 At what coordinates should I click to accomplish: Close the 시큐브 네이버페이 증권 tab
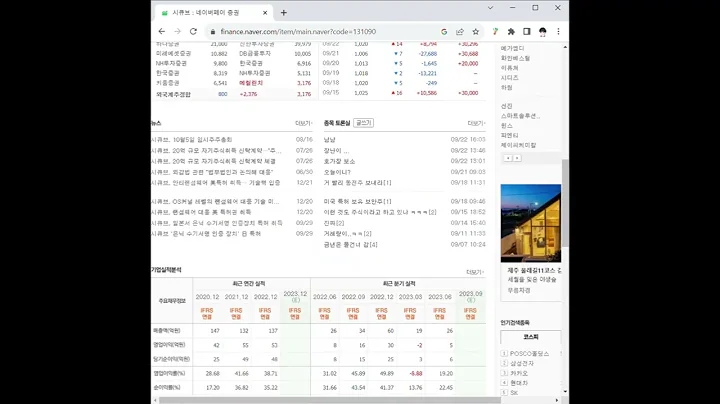(265, 13)
